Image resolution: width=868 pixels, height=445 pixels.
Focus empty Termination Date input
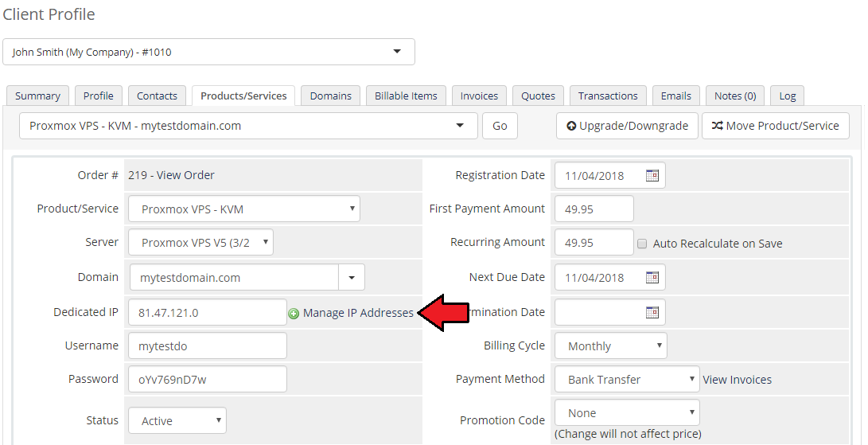[610, 313]
